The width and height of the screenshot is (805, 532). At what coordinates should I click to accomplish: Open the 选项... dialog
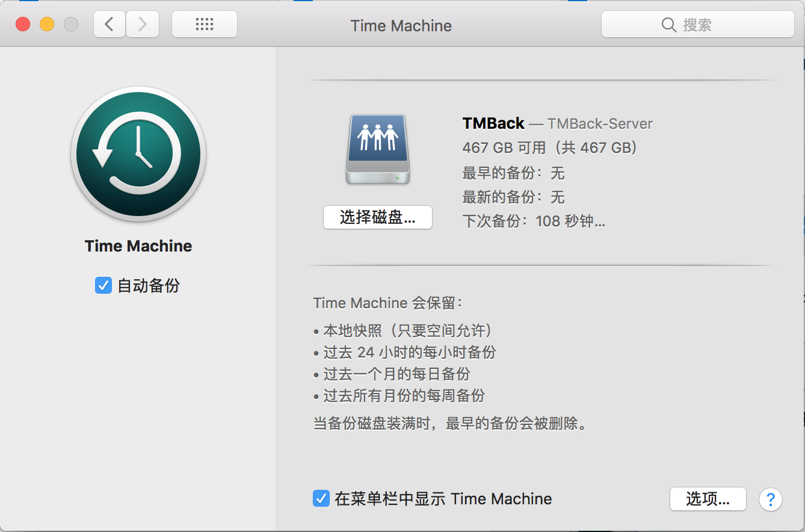[x=708, y=499]
